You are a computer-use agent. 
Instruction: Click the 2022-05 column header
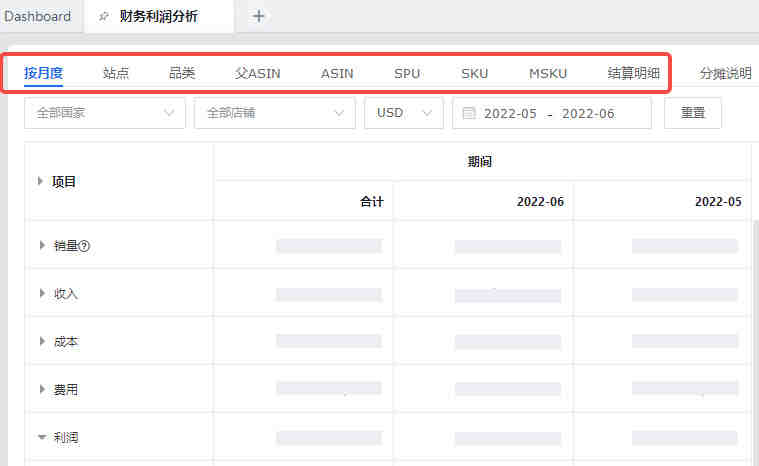pos(718,202)
